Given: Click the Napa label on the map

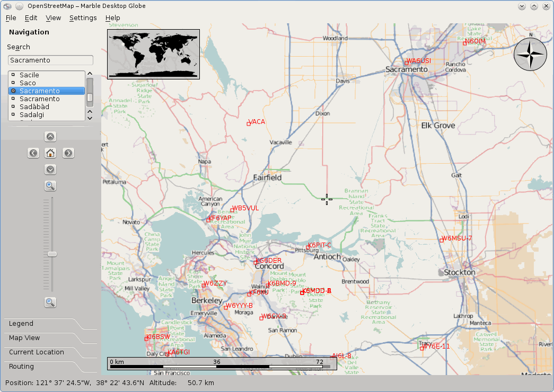Looking at the screenshot, I should (204, 162).
